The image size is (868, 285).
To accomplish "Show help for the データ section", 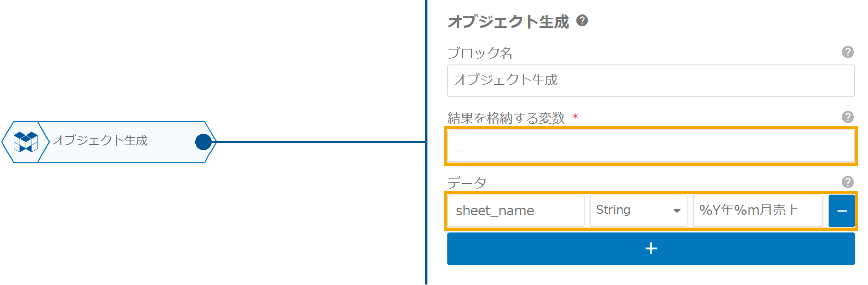I will (847, 182).
